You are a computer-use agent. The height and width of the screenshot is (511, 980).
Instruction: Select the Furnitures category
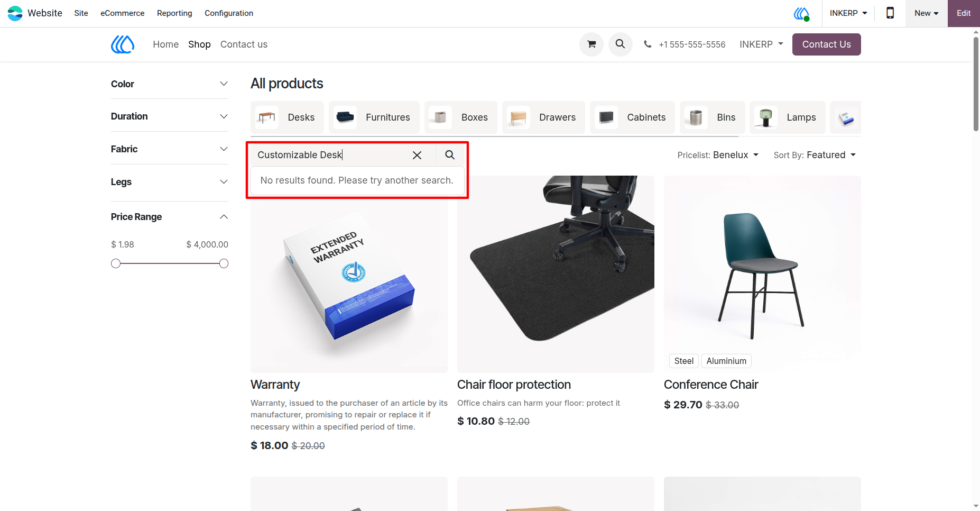(x=374, y=117)
